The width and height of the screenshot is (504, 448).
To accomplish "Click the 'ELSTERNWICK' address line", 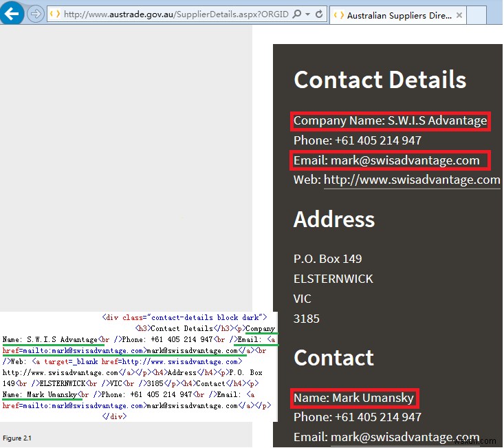I will (333, 279).
